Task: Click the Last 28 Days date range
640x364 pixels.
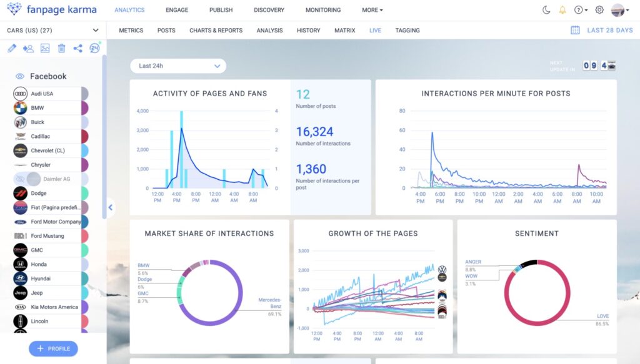Action: pos(609,30)
